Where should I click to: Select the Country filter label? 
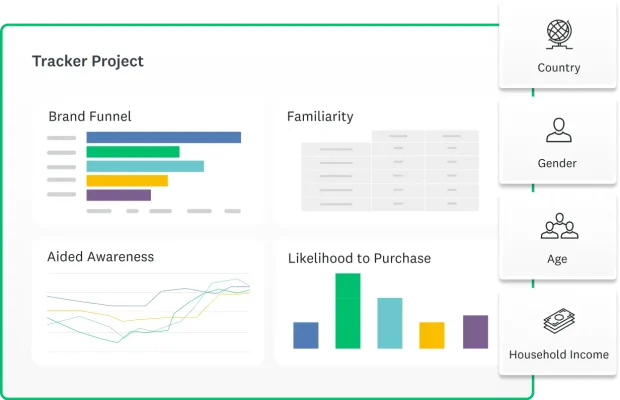click(x=559, y=68)
